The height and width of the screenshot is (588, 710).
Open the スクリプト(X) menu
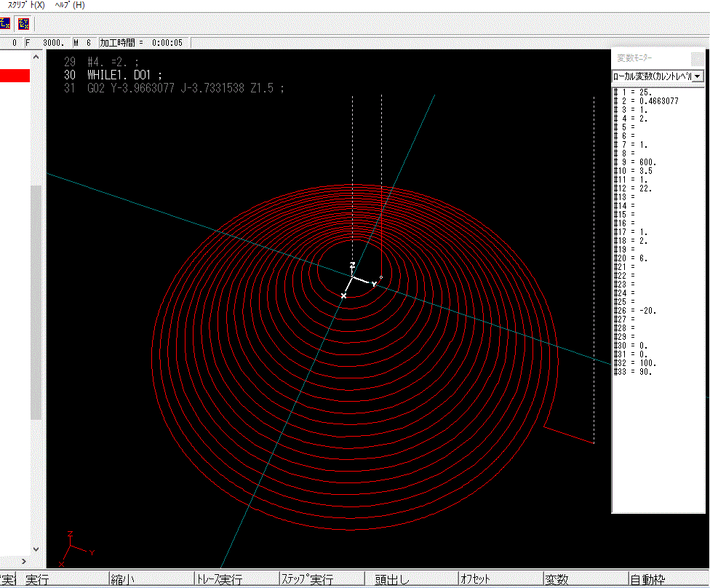point(25,5)
